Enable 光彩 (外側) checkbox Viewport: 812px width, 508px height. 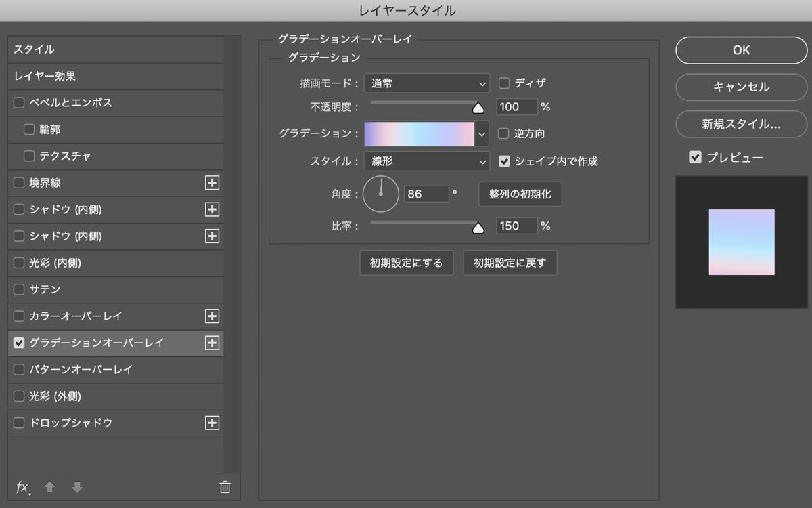click(x=19, y=396)
